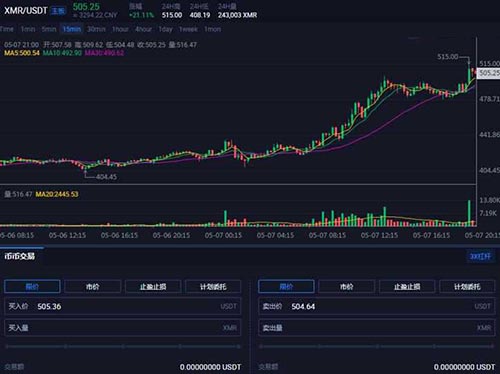
Task: Open the 币币交易 trading tab
Action: coord(20,256)
